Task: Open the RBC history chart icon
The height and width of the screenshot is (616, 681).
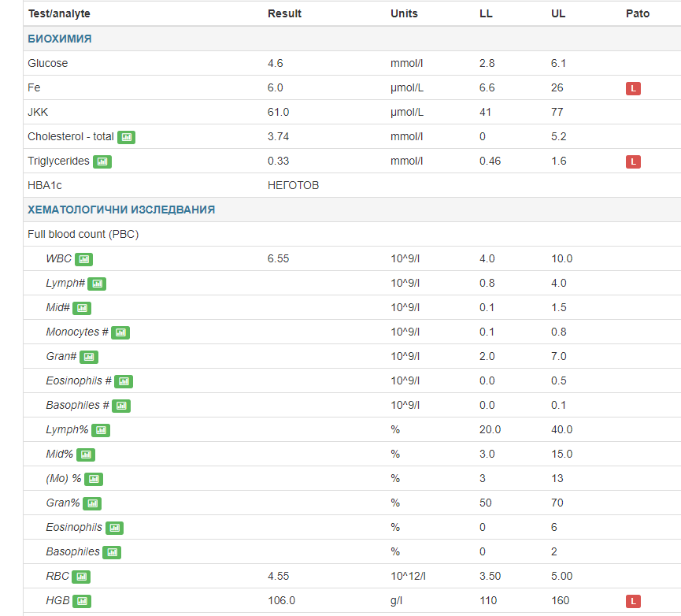Action: click(x=82, y=577)
